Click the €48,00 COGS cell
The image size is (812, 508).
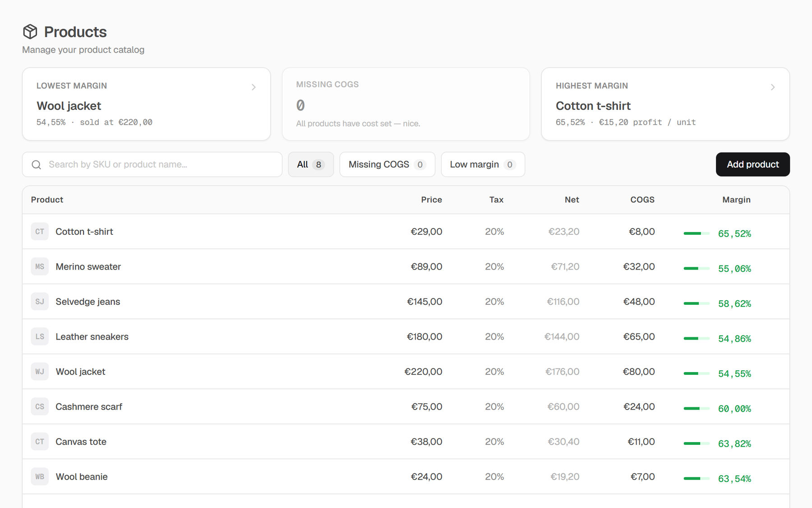(x=639, y=302)
